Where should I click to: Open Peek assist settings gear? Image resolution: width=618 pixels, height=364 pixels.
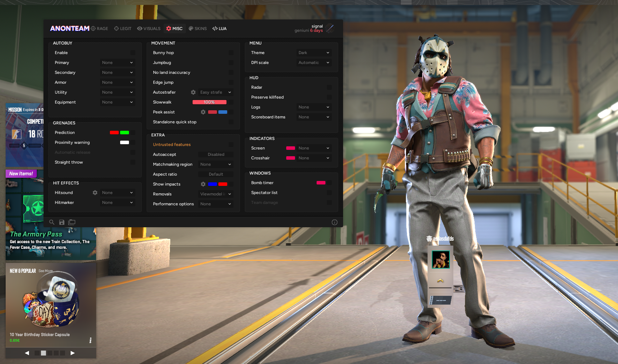pos(203,112)
